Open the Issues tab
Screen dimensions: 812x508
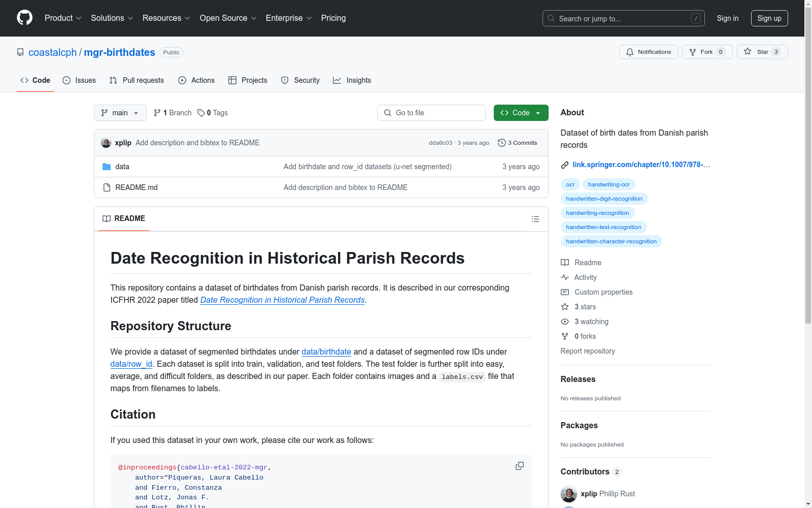pyautogui.click(x=79, y=80)
